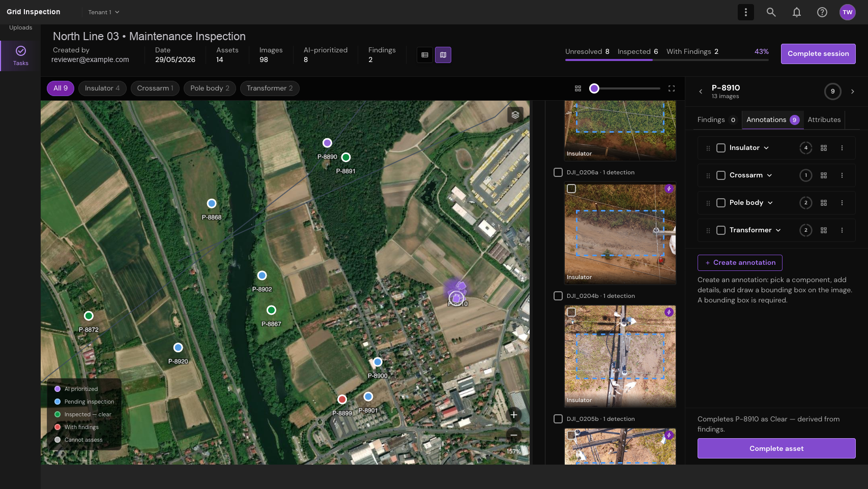Image resolution: width=868 pixels, height=489 pixels.
Task: Check the Insulator annotation checkbox
Action: (720, 148)
